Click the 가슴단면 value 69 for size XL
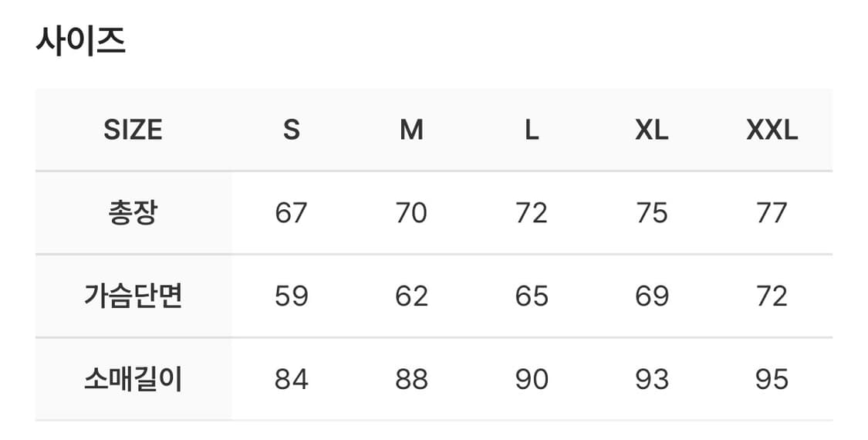Screen dimensions: 868x440 (x=652, y=296)
